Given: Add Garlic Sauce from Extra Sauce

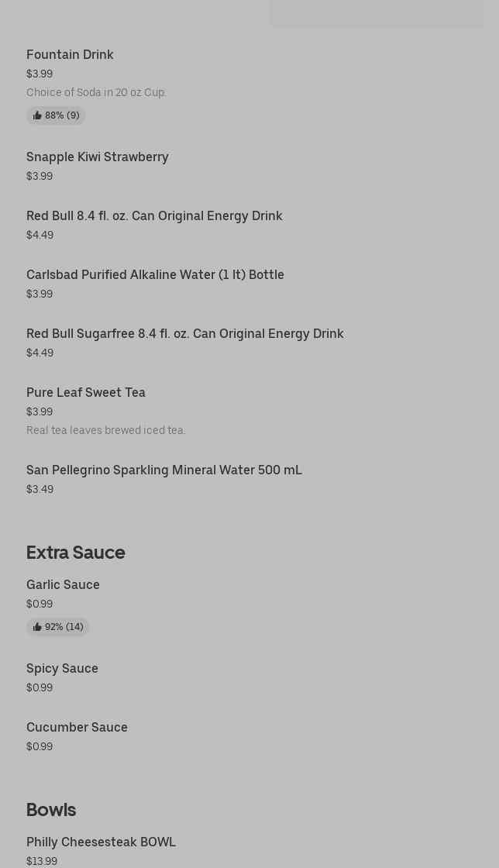Looking at the screenshot, I should point(63,584).
